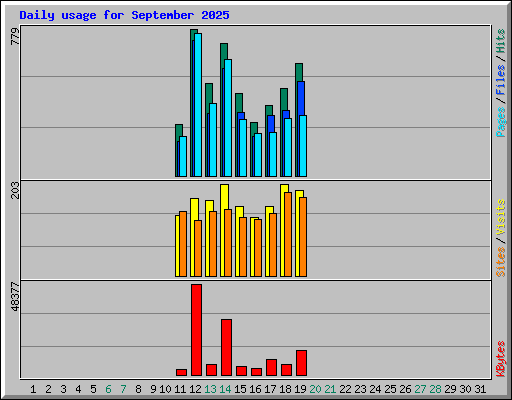This screenshot has width=512, height=400.
Task: Click day label 31 on the x-axis
Action: 480,389
